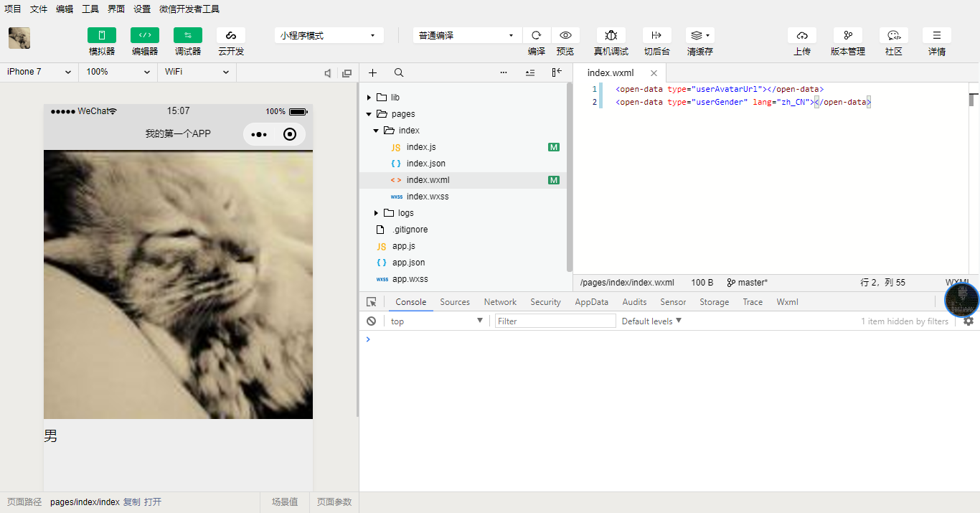Click the preview eye icon

coord(565,35)
